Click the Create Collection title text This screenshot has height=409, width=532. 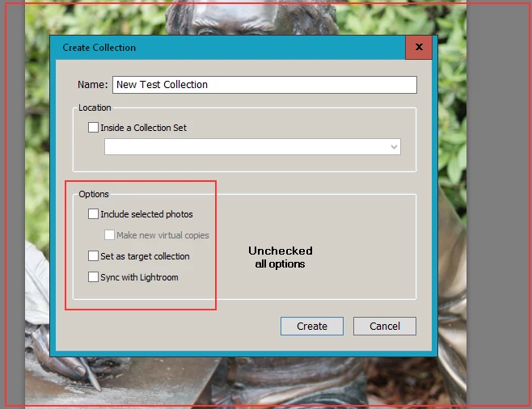point(99,48)
